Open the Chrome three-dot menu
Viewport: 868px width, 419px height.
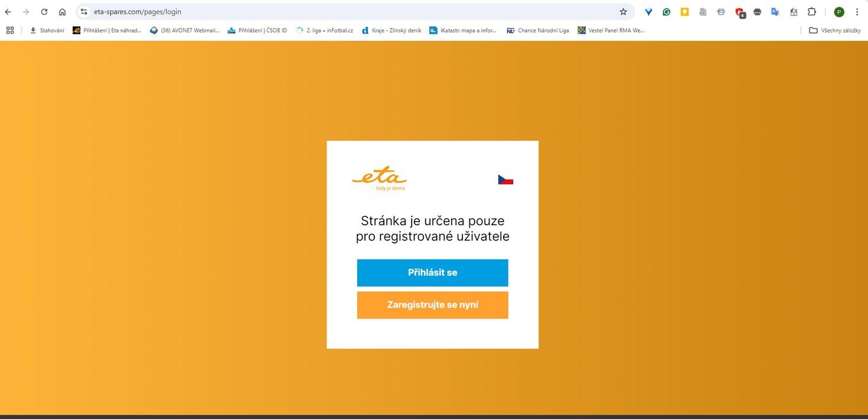tap(857, 12)
